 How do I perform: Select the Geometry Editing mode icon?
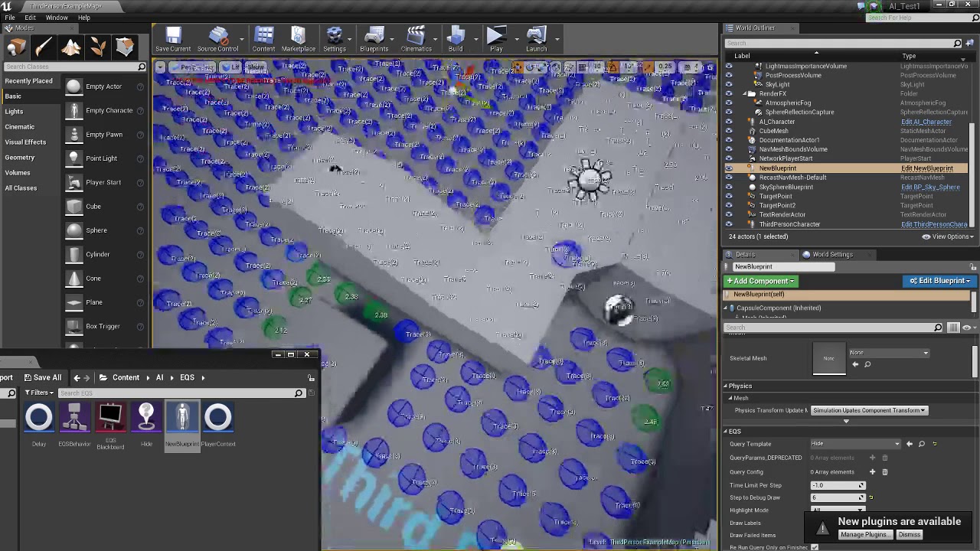pyautogui.click(x=125, y=47)
